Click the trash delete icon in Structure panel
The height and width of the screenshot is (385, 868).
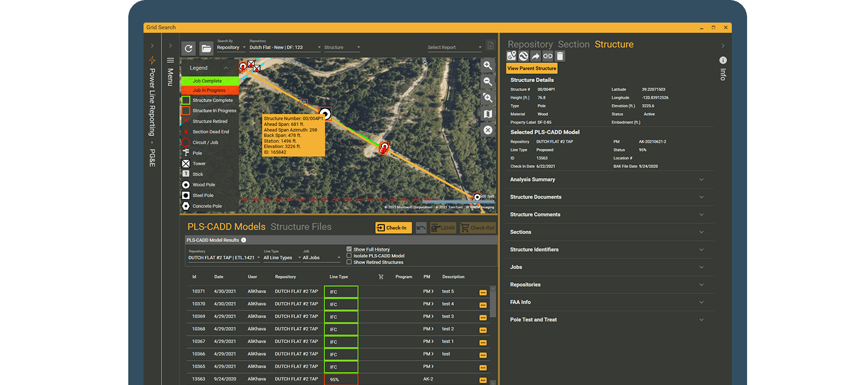point(559,56)
